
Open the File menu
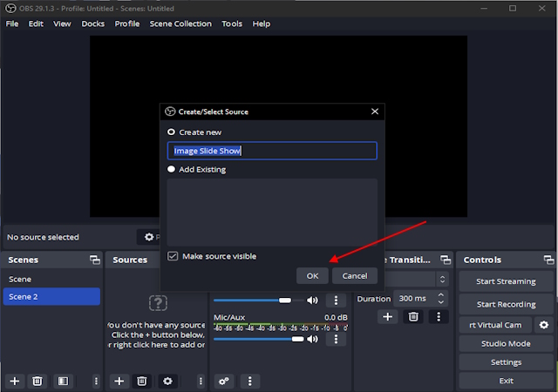12,24
